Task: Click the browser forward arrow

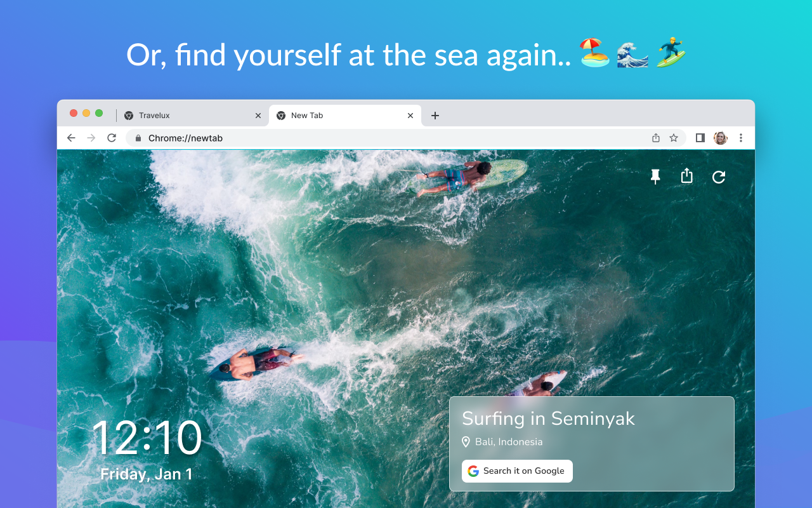Action: pos(91,138)
